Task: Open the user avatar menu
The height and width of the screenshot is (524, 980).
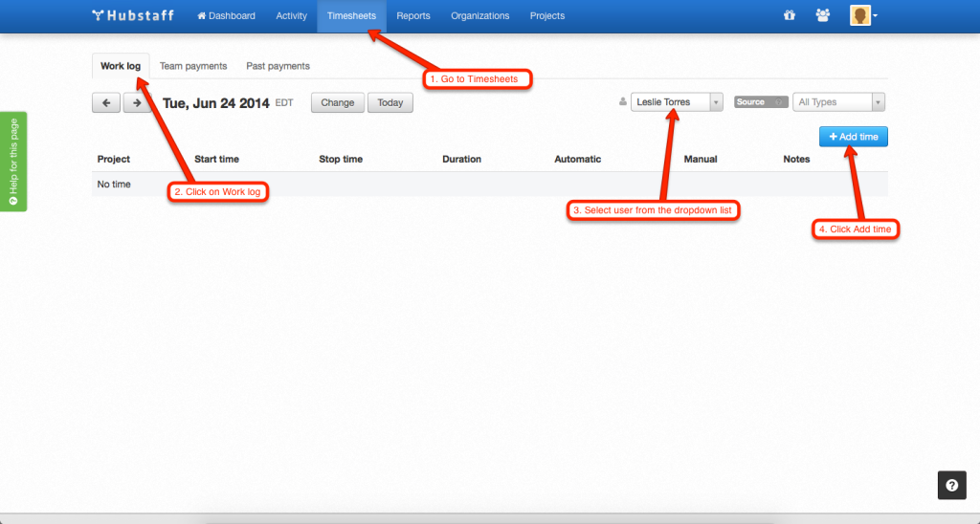Action: tap(863, 15)
